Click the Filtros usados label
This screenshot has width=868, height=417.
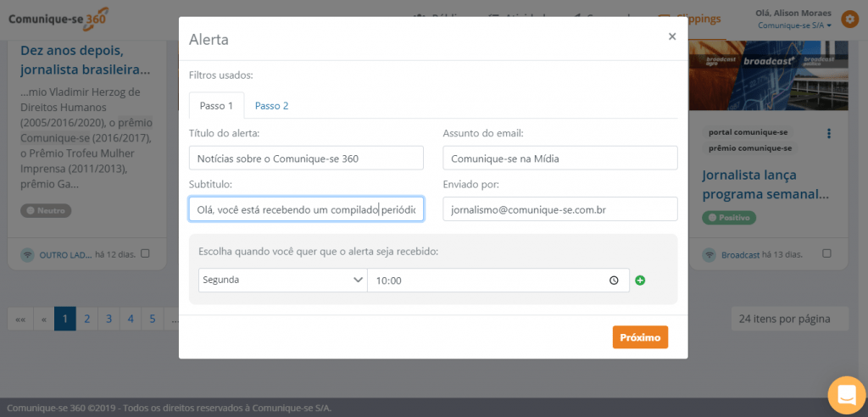pos(221,75)
